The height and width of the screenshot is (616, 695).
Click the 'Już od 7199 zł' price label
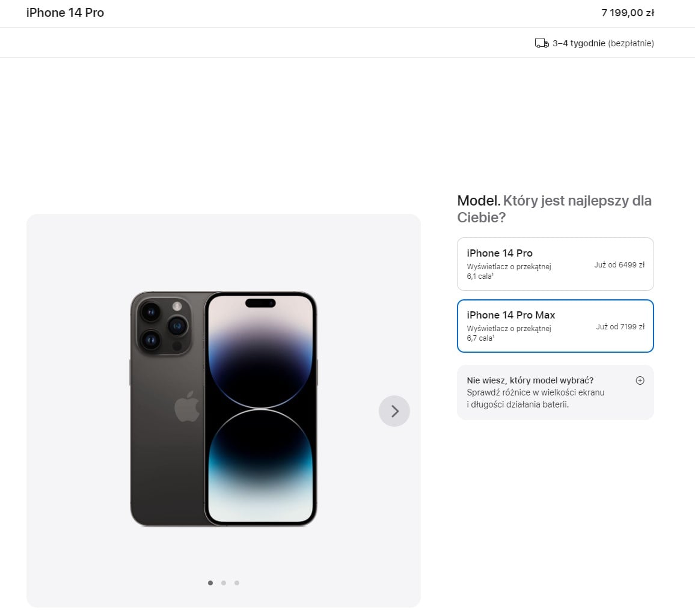pos(620,326)
